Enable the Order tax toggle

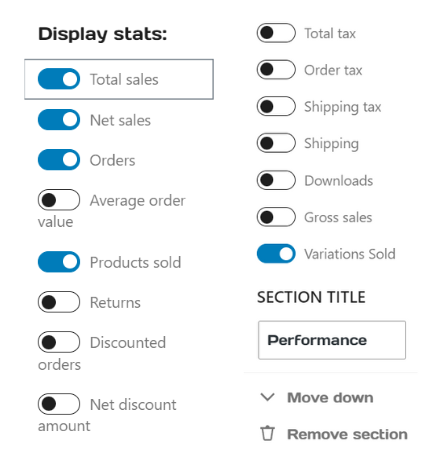(276, 70)
